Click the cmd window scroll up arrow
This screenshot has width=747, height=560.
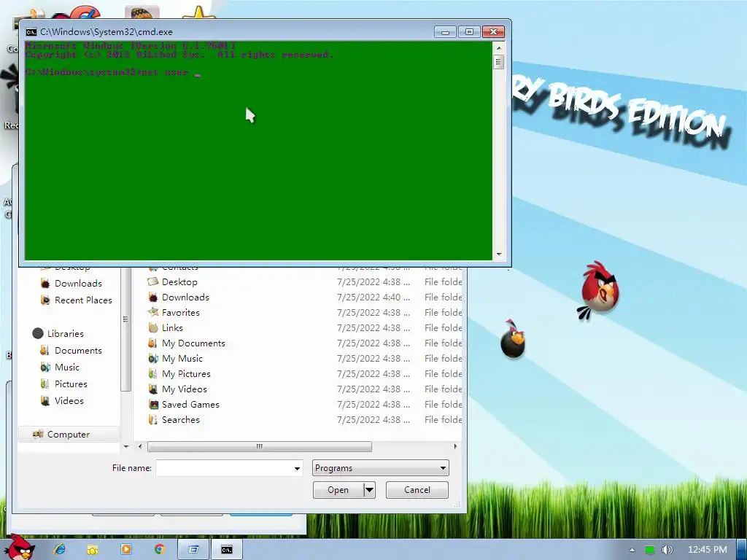coord(499,47)
